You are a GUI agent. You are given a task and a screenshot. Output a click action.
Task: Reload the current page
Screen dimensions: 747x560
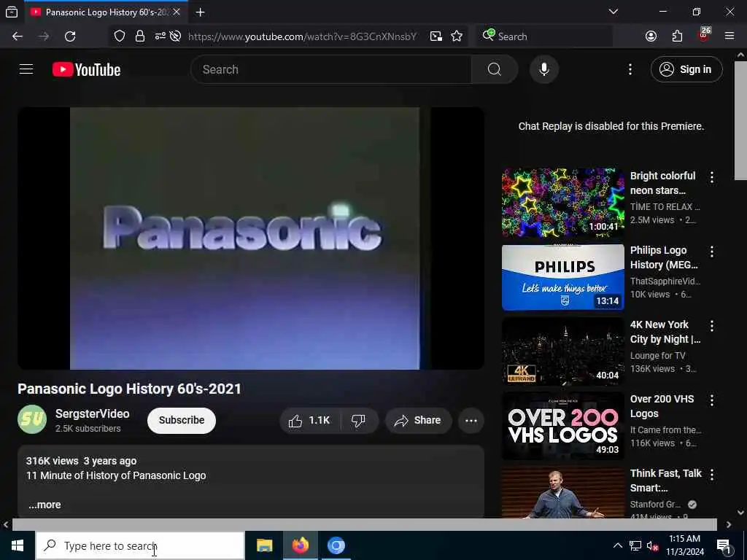tap(70, 36)
